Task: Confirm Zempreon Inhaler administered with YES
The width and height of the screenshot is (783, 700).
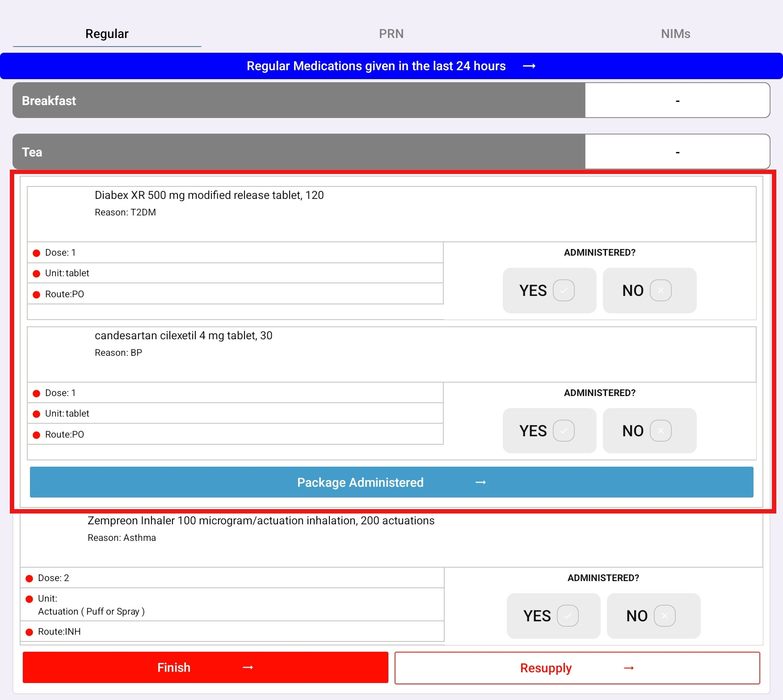Action: click(x=553, y=616)
